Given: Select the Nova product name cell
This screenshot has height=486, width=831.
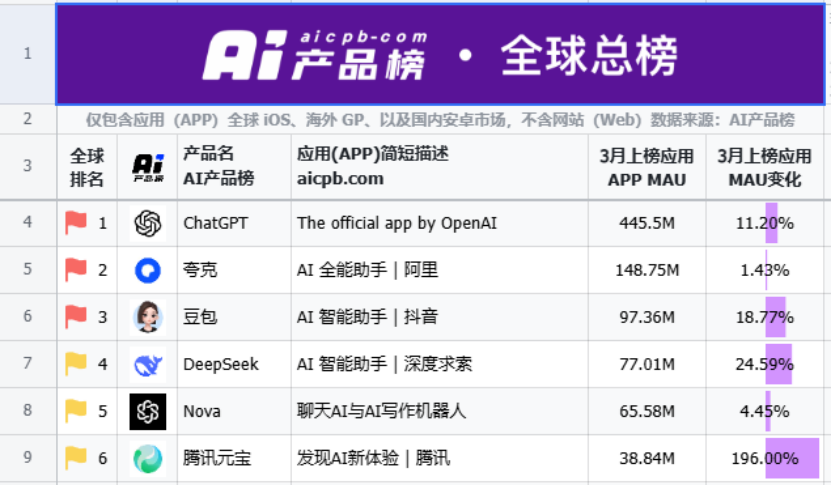Looking at the screenshot, I should coord(234,412).
